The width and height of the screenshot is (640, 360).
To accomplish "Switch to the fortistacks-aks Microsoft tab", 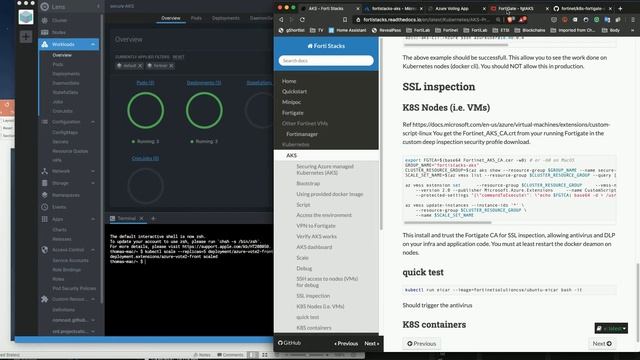I will tap(393, 8).
